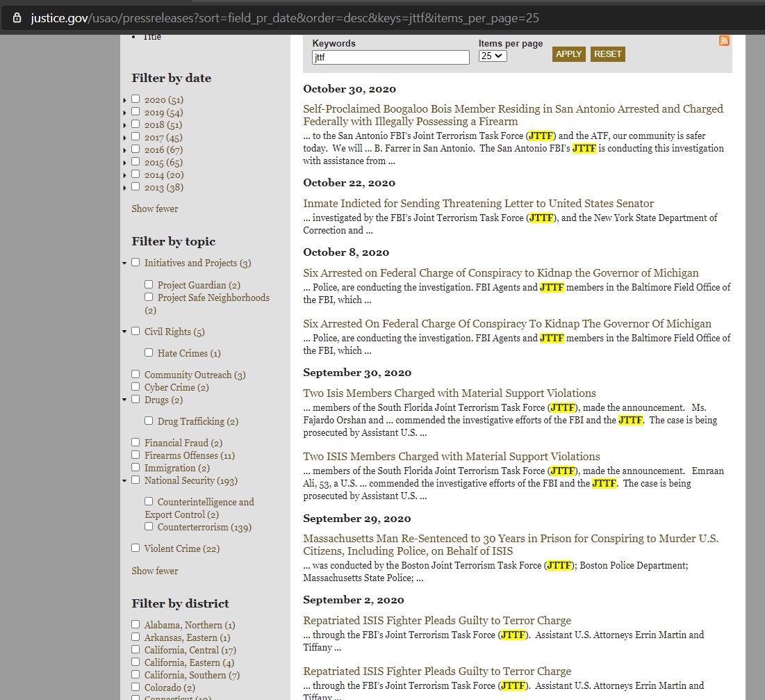Click the Keywords input field
Image resolution: width=765 pixels, height=700 pixels.
click(390, 57)
